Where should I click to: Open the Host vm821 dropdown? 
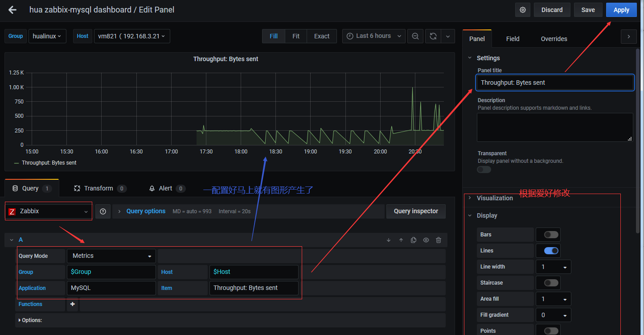click(x=132, y=36)
